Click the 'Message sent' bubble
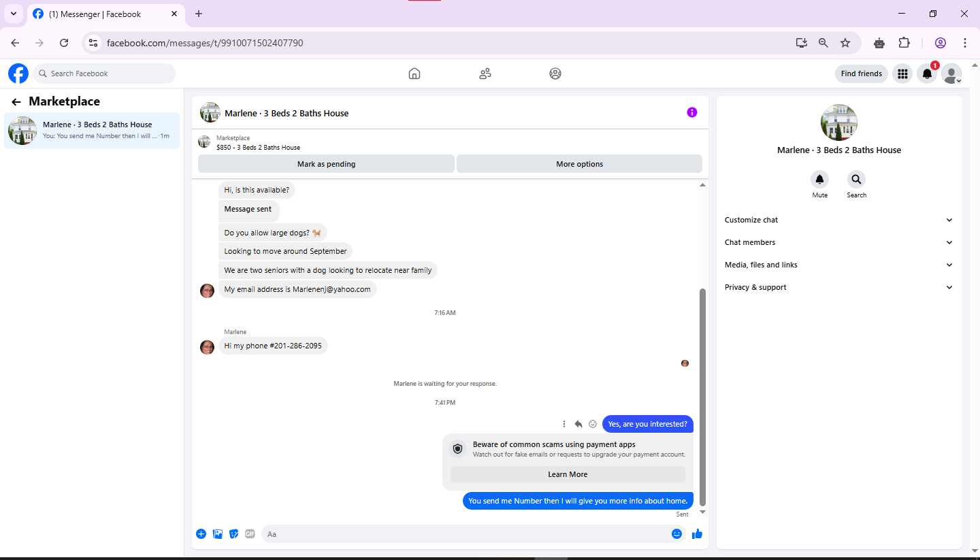This screenshot has height=560, width=980. [x=248, y=210]
